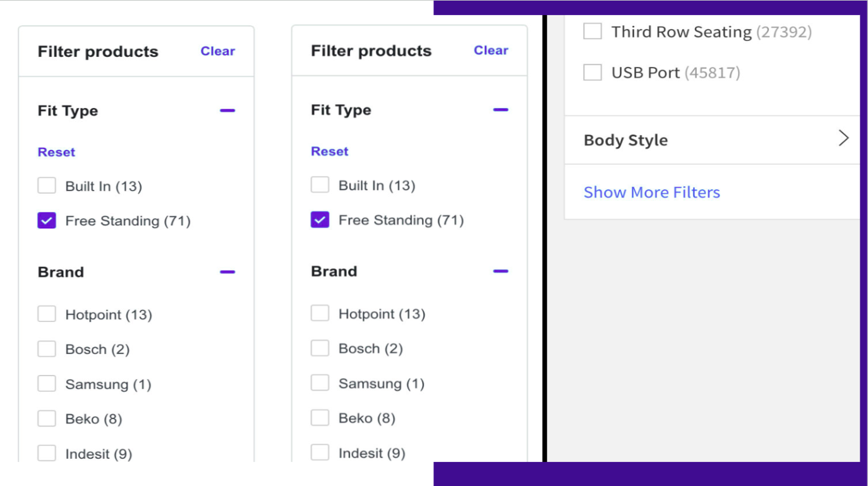The width and height of the screenshot is (868, 486).
Task: Expand the Body Style section
Action: pyautogui.click(x=712, y=139)
